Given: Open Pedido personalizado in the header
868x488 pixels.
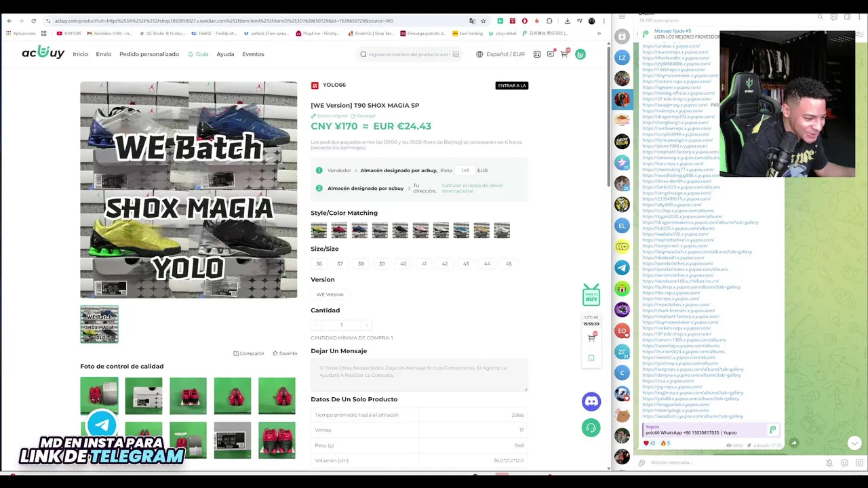Looking at the screenshot, I should 149,54.
